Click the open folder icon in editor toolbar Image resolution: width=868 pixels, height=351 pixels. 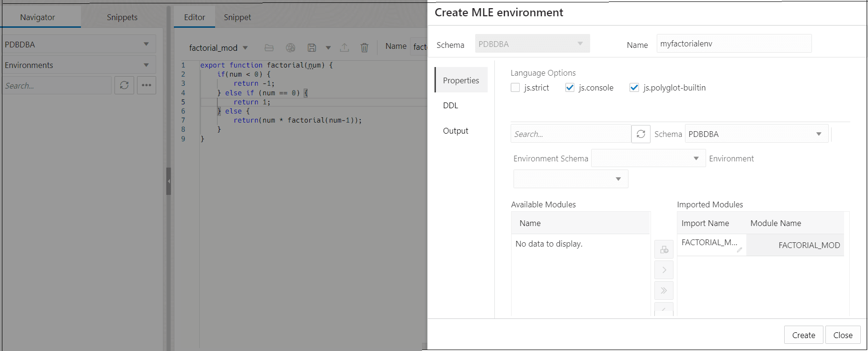pyautogui.click(x=269, y=47)
